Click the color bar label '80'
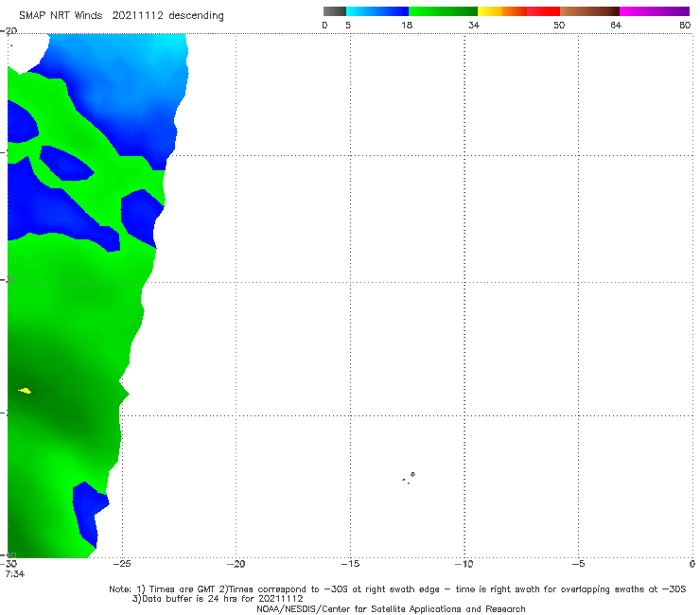The height and width of the screenshot is (615, 700). 685,26
